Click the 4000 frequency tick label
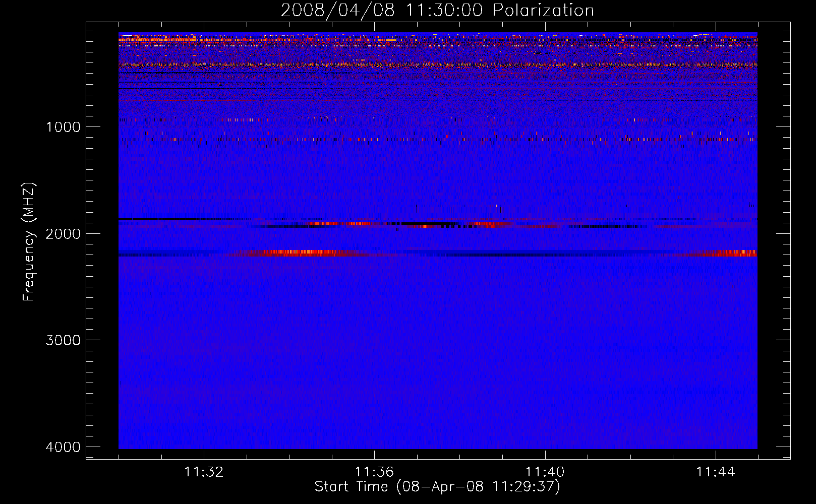 click(x=63, y=447)
